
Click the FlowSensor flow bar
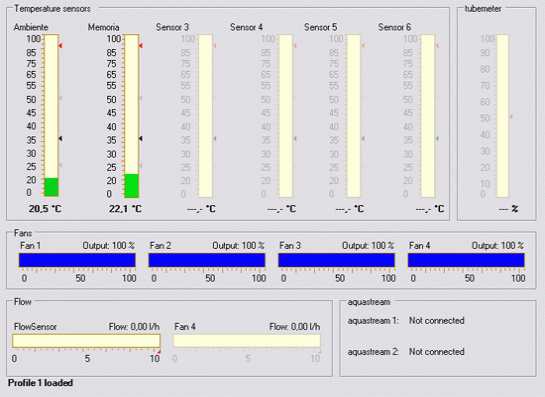point(86,341)
